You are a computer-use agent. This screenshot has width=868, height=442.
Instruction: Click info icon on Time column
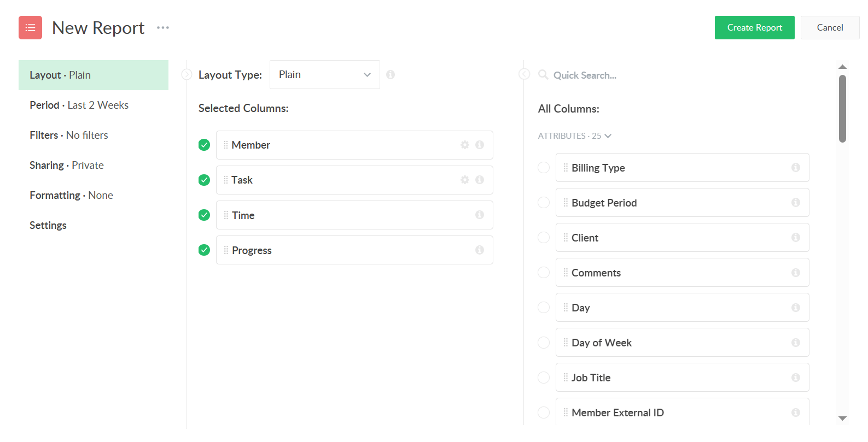[480, 215]
